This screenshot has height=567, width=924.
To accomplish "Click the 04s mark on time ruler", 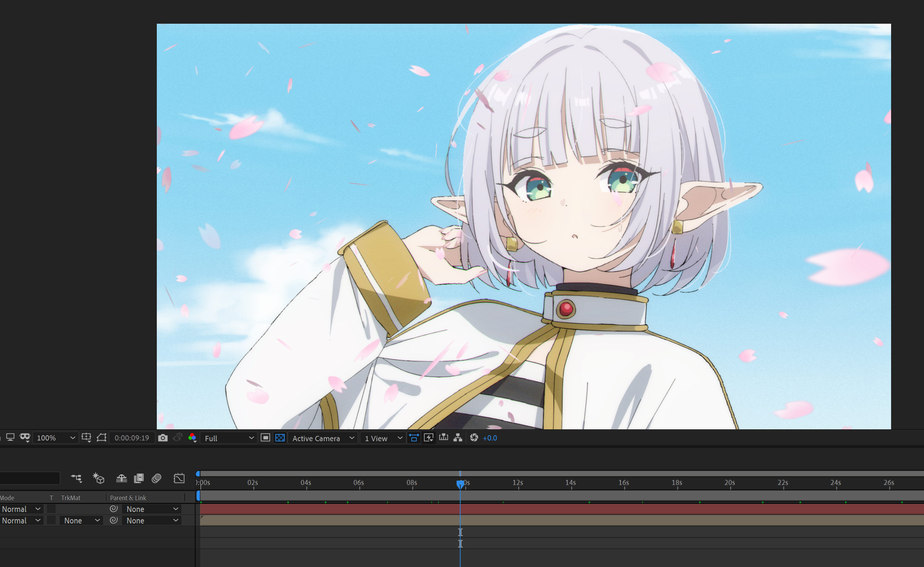I will click(306, 483).
